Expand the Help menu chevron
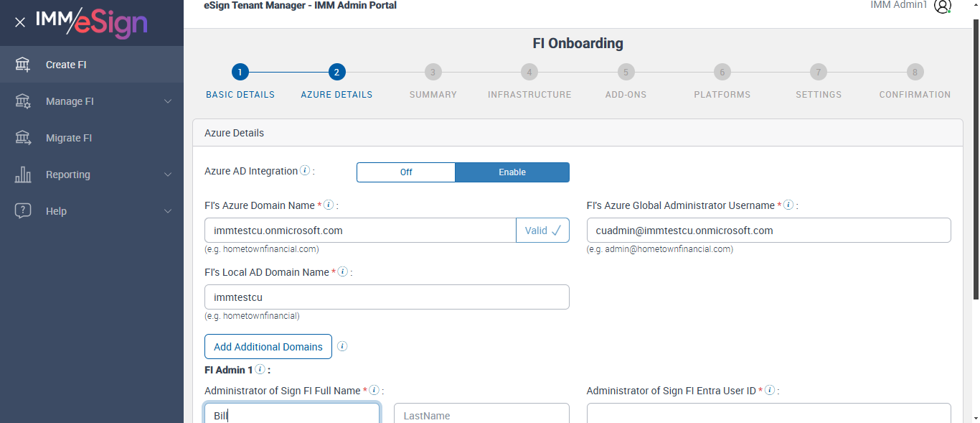The image size is (980, 423). [x=168, y=211]
